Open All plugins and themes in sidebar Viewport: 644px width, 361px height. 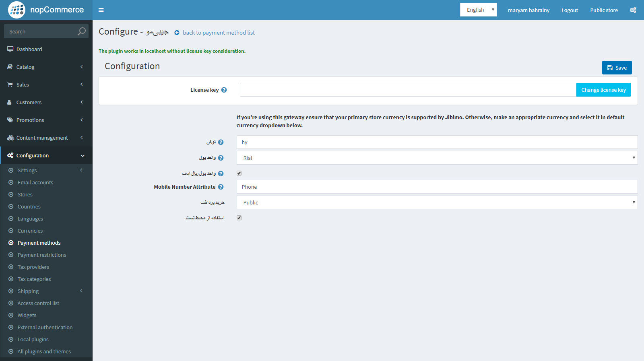pyautogui.click(x=44, y=351)
